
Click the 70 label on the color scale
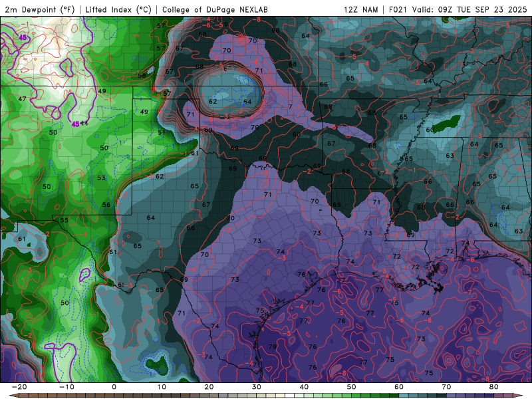point(446,387)
